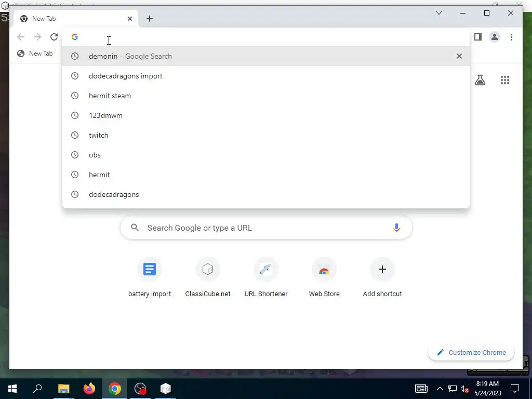Click the ClassiCube.net label
532x399 pixels.
coord(208,294)
